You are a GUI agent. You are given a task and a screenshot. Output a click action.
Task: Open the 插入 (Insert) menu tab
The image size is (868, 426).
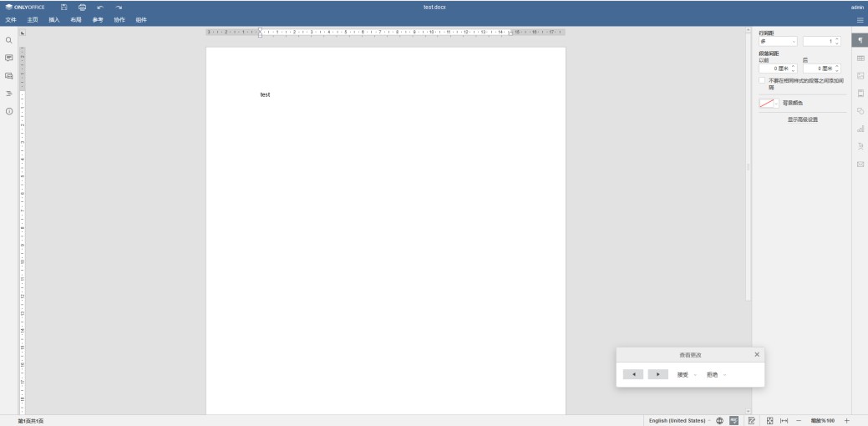(x=54, y=19)
